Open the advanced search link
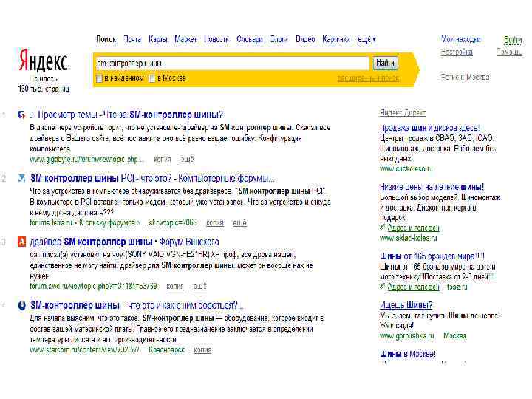Screen dimensions: 532x399 pyautogui.click(x=368, y=78)
